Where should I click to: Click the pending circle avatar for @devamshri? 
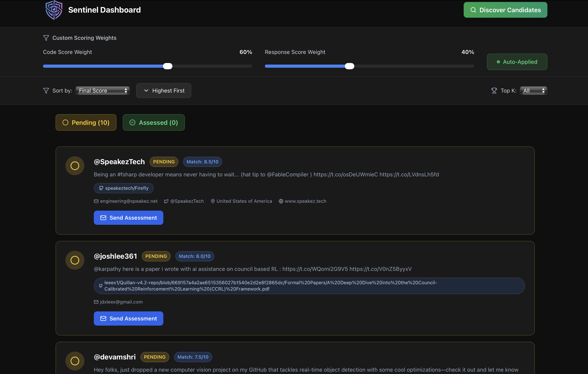click(x=75, y=361)
